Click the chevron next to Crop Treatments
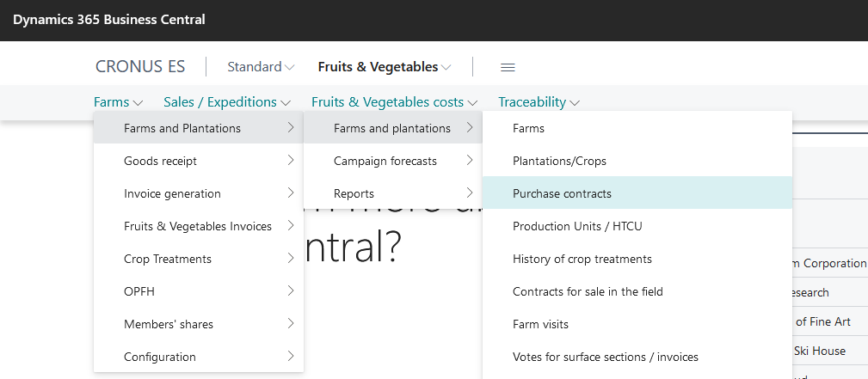This screenshot has width=868, height=379. (291, 259)
